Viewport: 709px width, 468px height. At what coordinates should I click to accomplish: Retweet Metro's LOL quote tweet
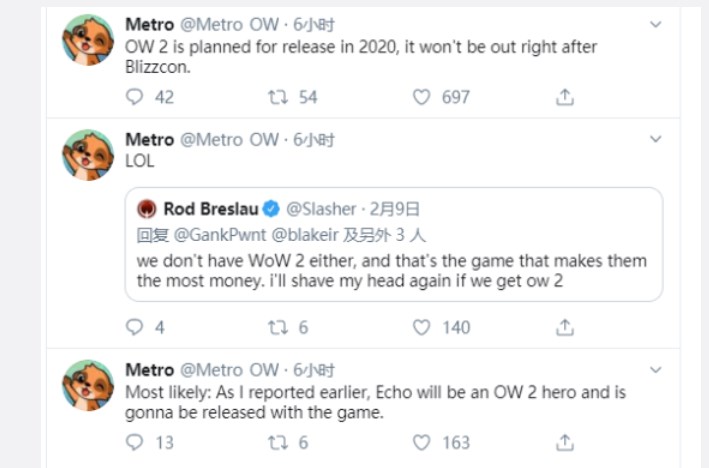[279, 327]
